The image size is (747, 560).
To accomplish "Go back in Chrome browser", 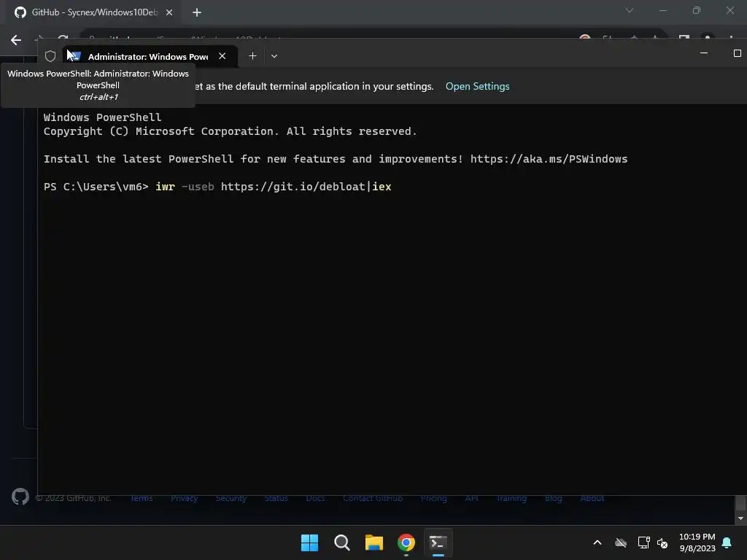I will 16,40.
